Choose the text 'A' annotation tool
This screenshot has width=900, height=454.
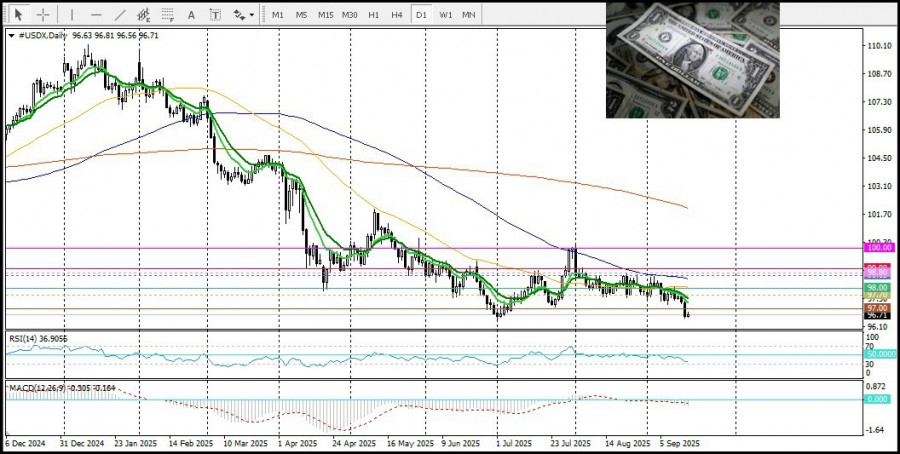pos(192,15)
